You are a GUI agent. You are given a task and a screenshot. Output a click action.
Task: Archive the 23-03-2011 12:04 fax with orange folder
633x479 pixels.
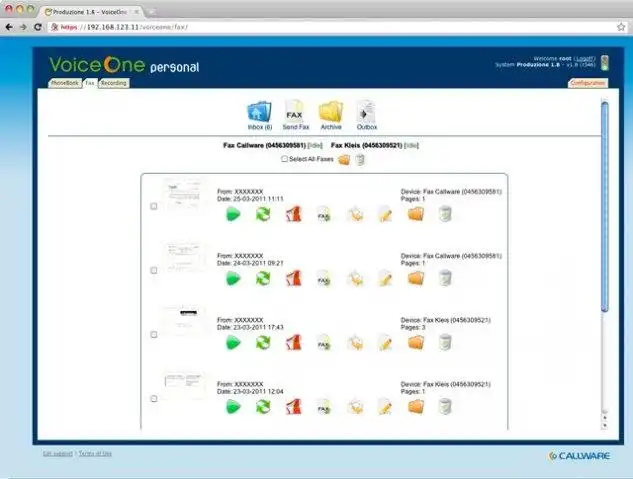[x=415, y=407]
